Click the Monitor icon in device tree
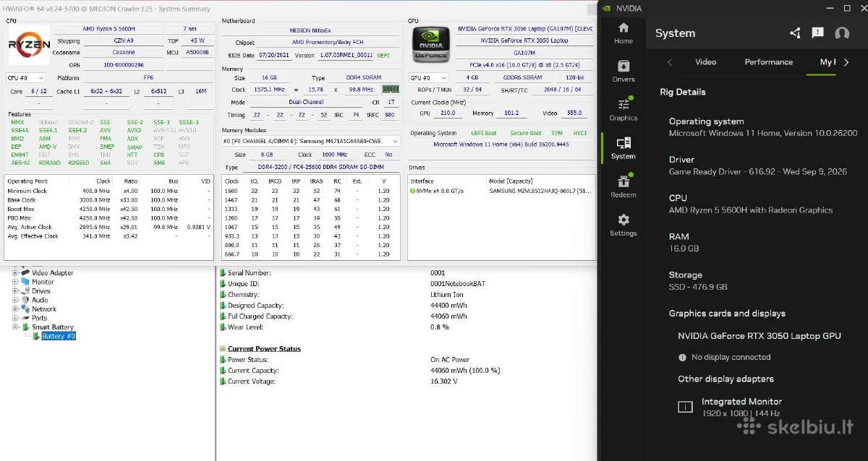Viewport: 868px width, 461px height. (x=25, y=282)
